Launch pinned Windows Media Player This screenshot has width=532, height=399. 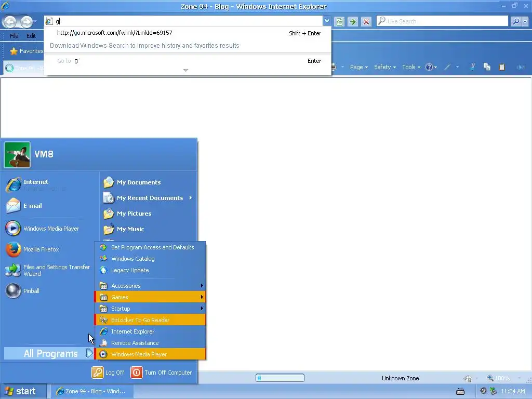click(49, 229)
